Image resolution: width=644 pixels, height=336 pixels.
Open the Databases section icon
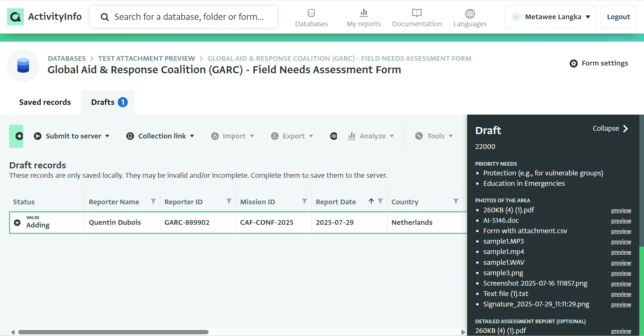coord(311,13)
